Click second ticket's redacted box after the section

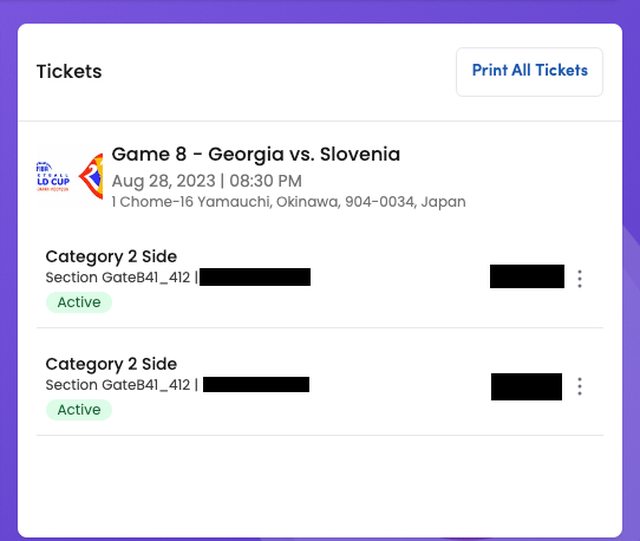click(x=256, y=385)
